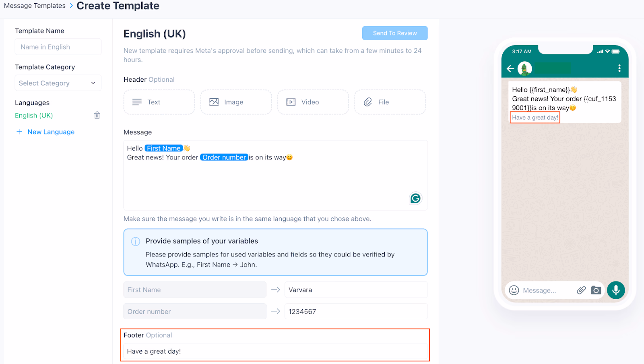
Task: Click the Grammarly icon in message box
Action: (415, 198)
